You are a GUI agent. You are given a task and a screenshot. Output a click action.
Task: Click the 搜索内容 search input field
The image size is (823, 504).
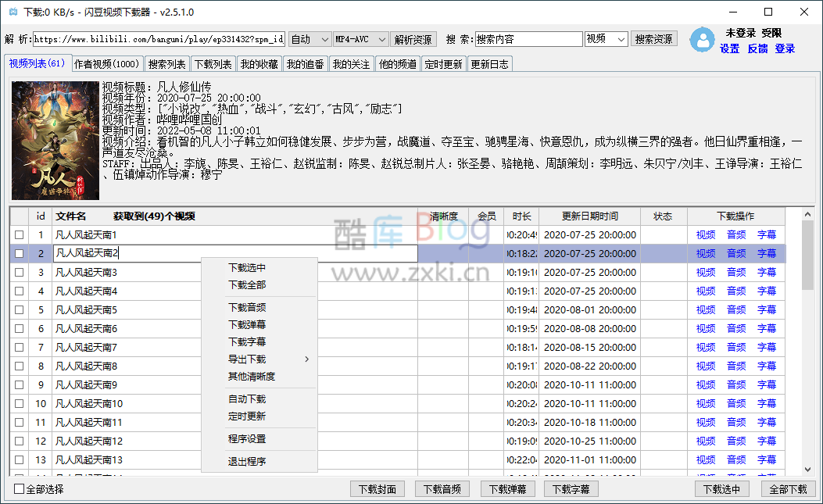point(528,39)
